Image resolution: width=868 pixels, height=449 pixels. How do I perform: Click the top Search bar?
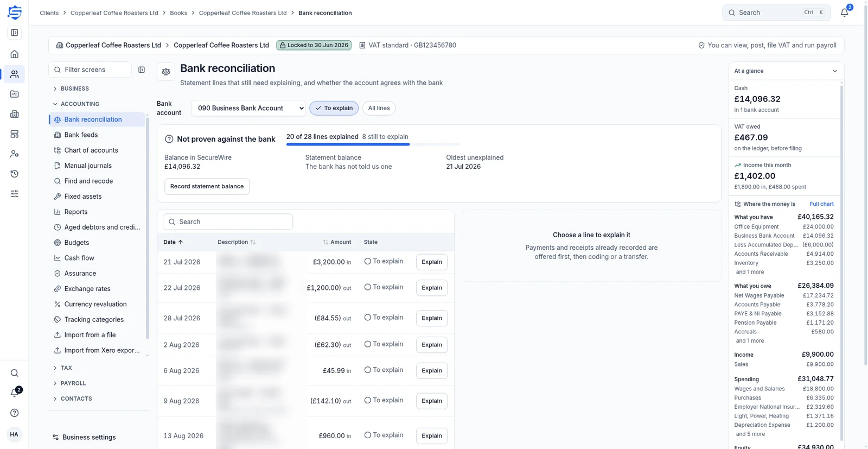(776, 12)
